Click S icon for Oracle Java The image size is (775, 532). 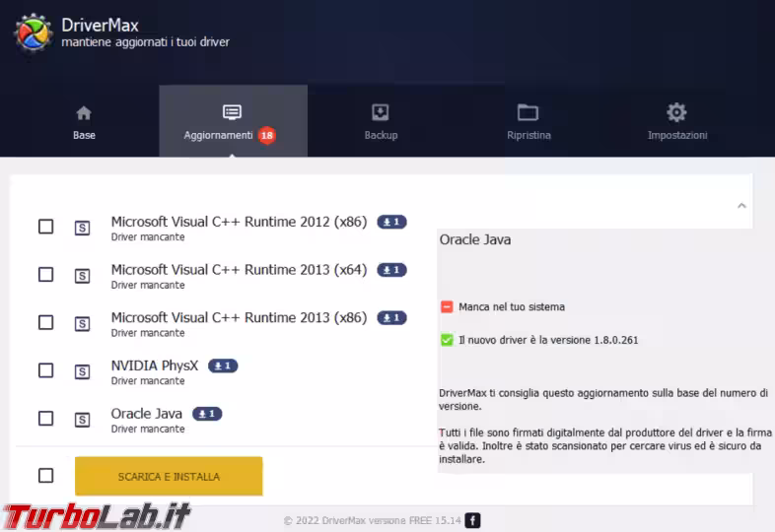[x=82, y=420]
